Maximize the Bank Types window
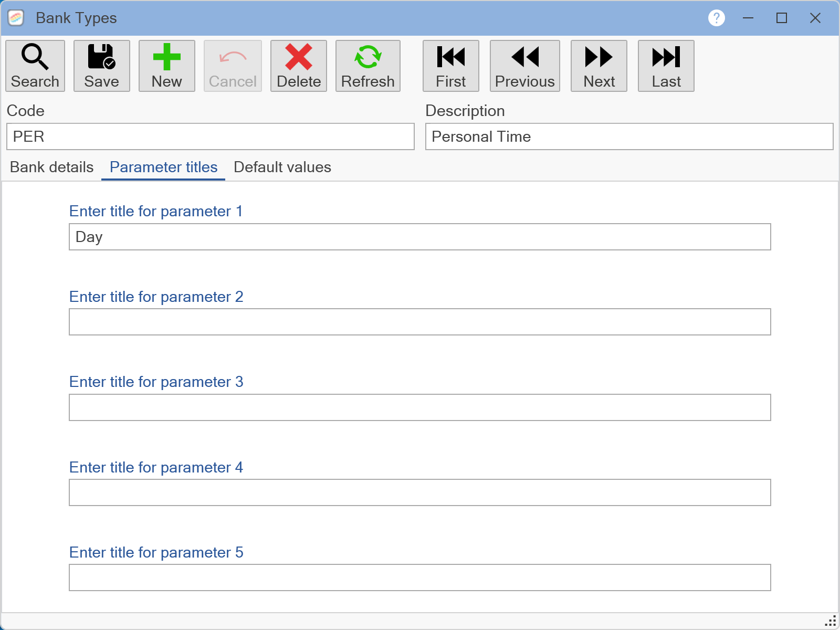 pos(782,18)
